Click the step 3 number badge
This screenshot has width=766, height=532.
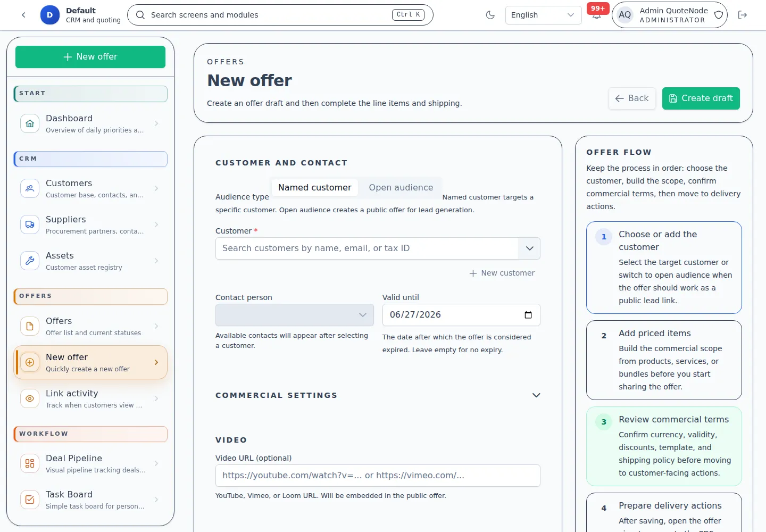pyautogui.click(x=604, y=422)
